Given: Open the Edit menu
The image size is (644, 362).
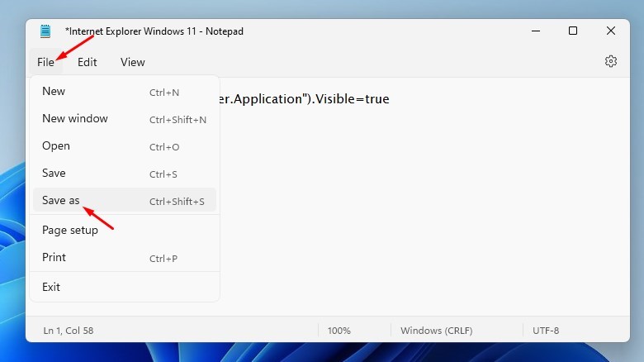Looking at the screenshot, I should [x=88, y=62].
